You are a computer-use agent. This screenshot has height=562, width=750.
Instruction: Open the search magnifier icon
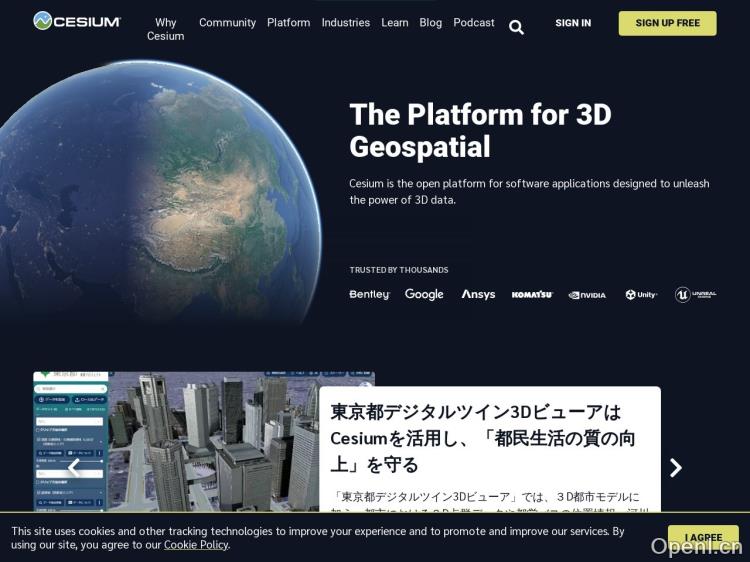point(516,27)
